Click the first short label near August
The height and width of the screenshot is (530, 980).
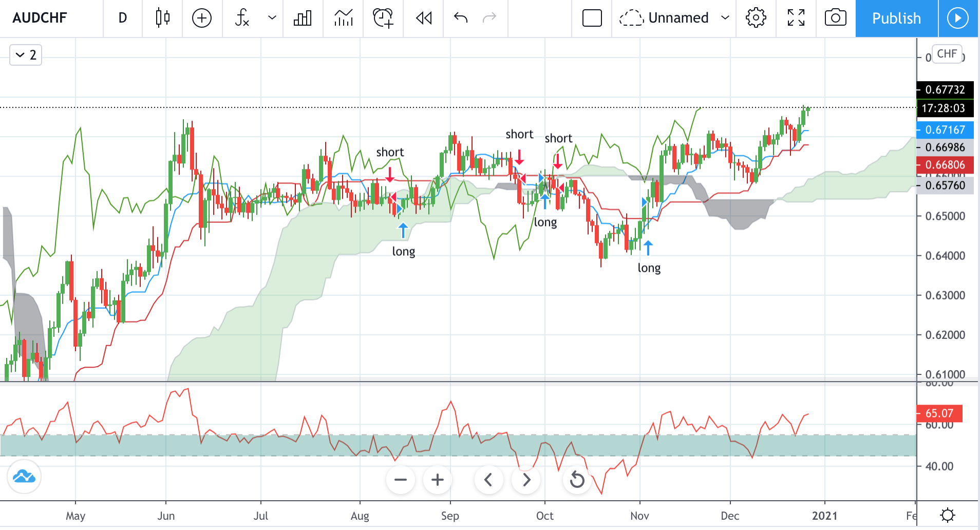[x=390, y=152]
